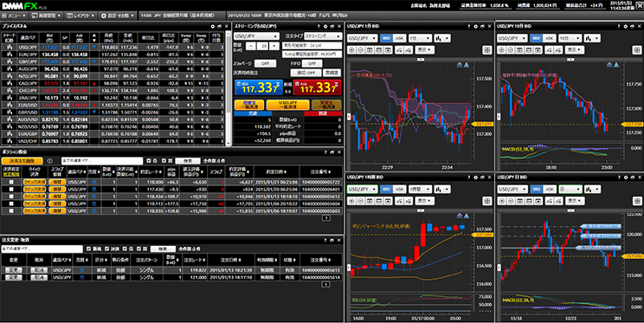Click grid layout icon in 1-minute chart panel

[486, 50]
